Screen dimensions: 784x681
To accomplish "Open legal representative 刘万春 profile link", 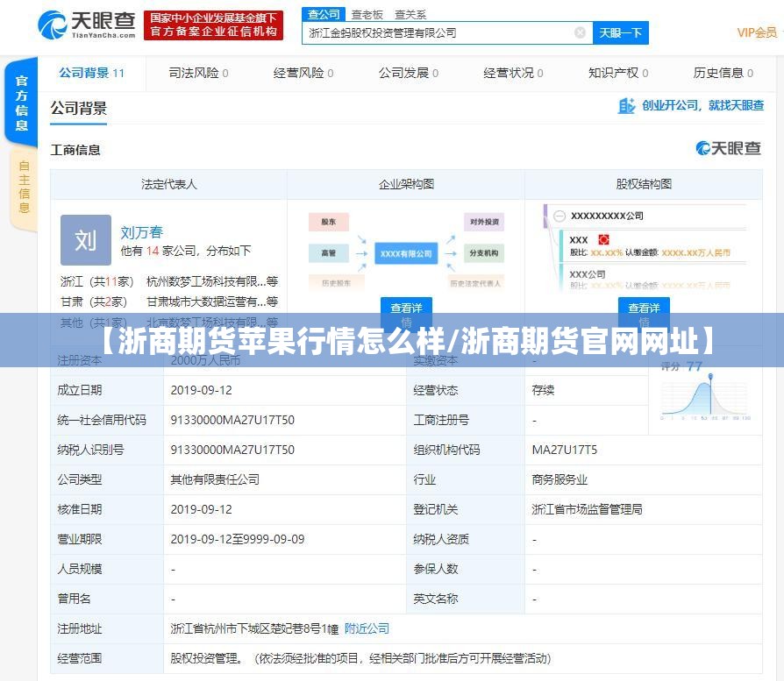I will tap(141, 232).
